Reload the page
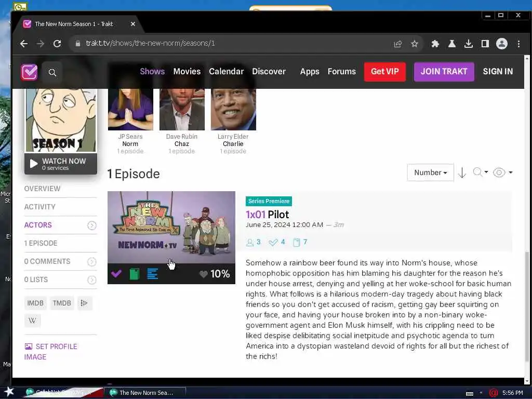 pyautogui.click(x=57, y=44)
